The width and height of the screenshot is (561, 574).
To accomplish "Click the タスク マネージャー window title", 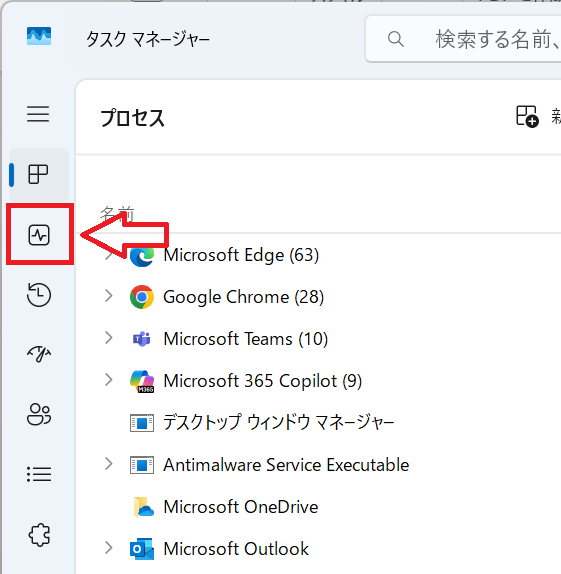I will click(x=148, y=39).
